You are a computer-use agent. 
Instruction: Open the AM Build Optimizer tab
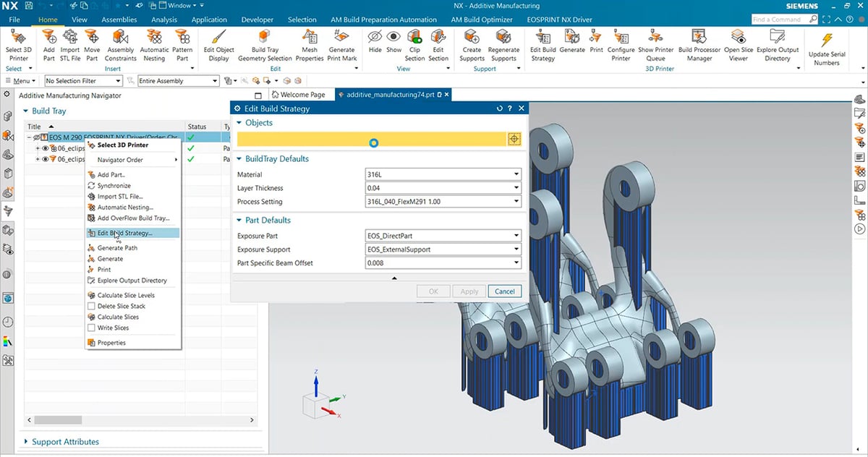(482, 20)
